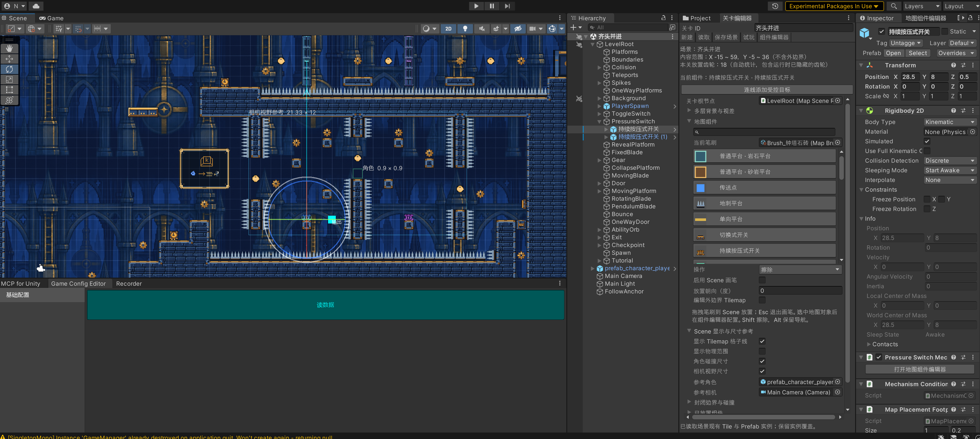Select the Move tool in Scene toolbar
Screen dimensions: 980x439
click(x=10, y=59)
